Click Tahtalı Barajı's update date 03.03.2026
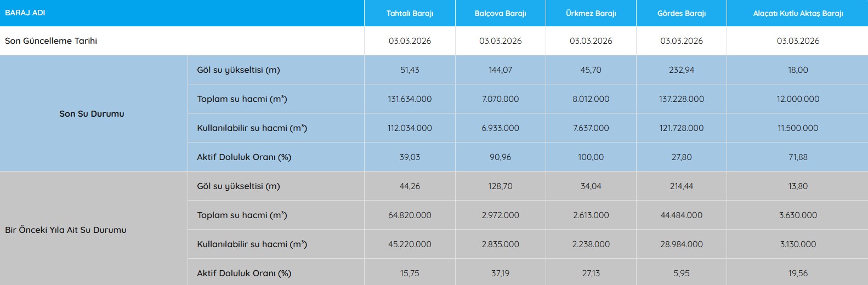This screenshot has width=868, height=285. tap(410, 41)
